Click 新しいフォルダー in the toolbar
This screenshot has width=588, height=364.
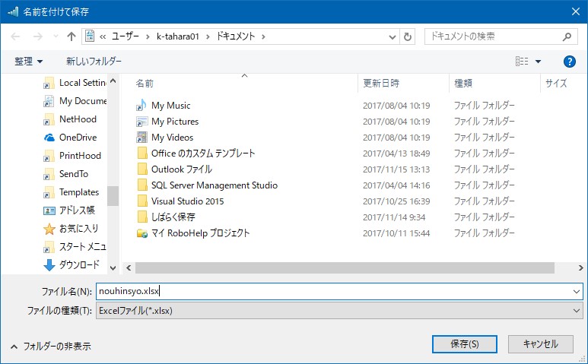[x=94, y=62]
